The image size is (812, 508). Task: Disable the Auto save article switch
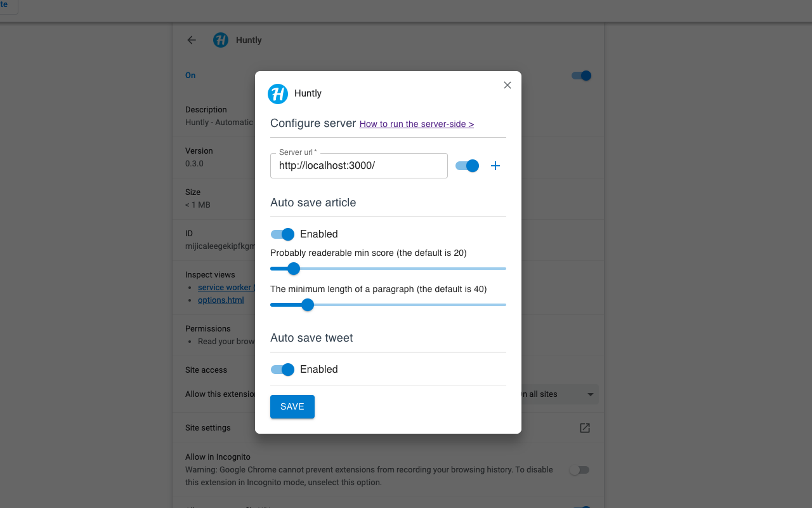coord(282,234)
